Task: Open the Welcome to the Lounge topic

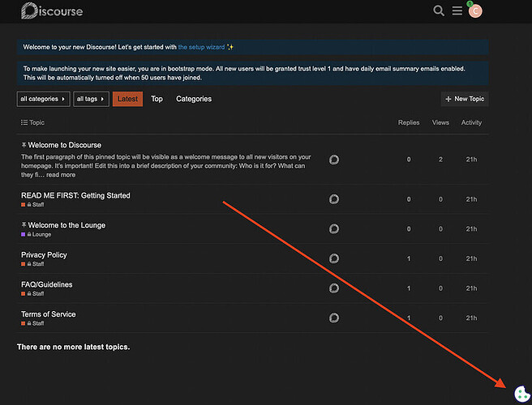Action: [x=66, y=225]
